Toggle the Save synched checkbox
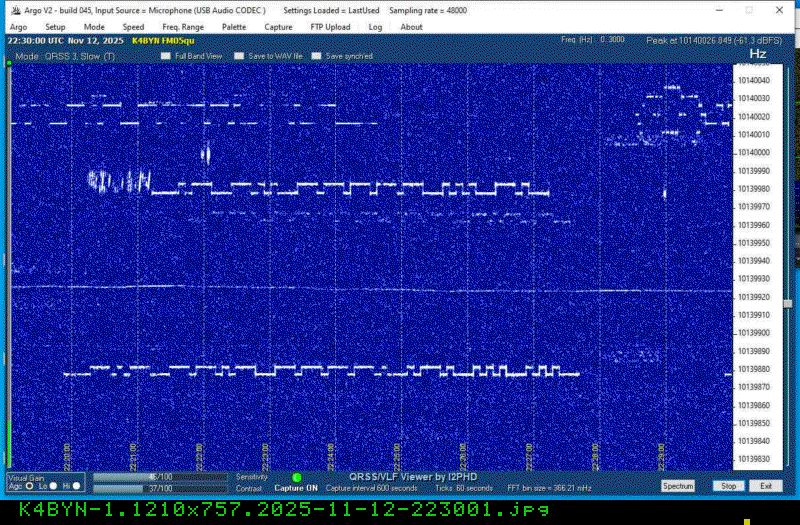The width and height of the screenshot is (800, 525). pos(317,57)
